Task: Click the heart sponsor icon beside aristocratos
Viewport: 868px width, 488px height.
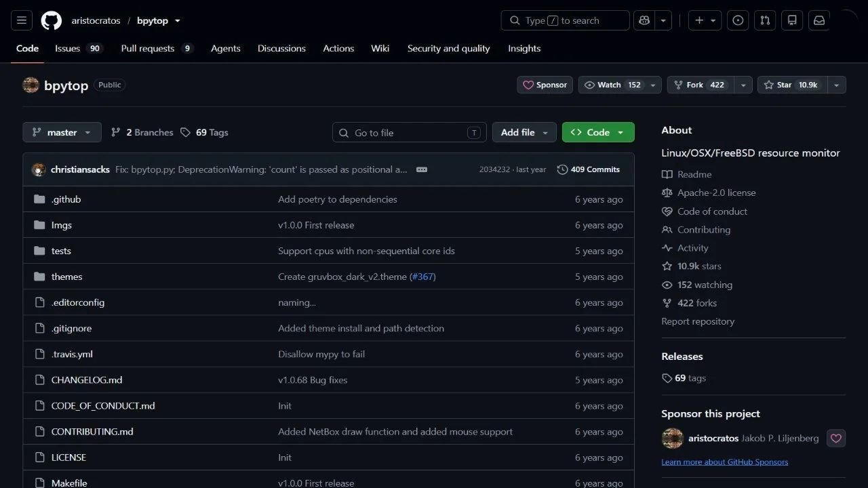Action: (836, 439)
